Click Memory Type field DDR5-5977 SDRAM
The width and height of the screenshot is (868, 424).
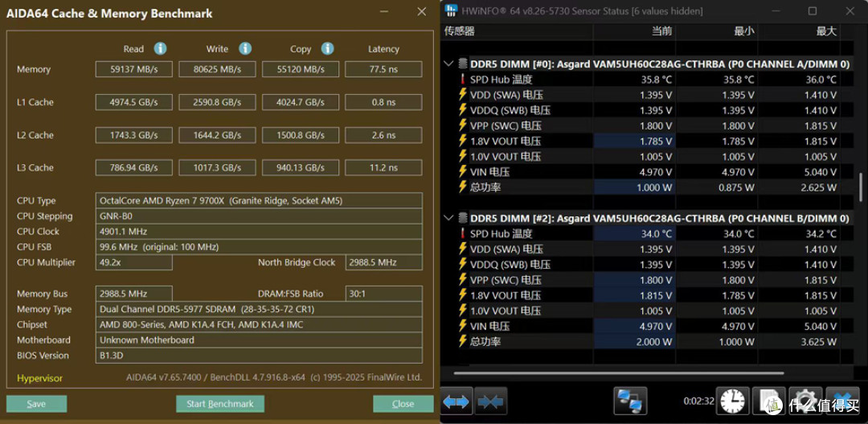click(x=259, y=309)
